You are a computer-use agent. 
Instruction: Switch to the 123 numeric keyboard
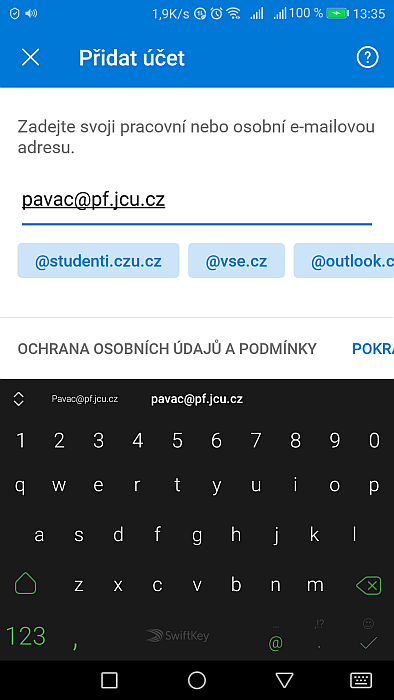(25, 636)
